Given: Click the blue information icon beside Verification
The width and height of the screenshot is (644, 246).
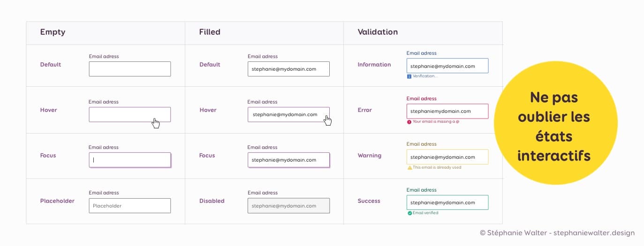Looking at the screenshot, I should pyautogui.click(x=409, y=76).
